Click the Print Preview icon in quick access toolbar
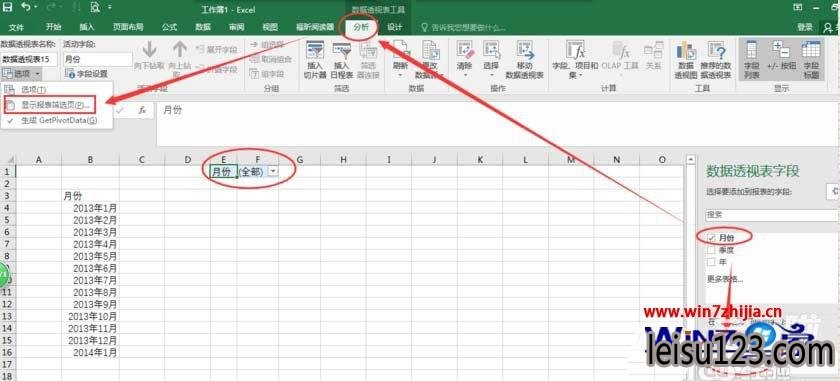This screenshot has height=381, width=840. click(x=95, y=8)
